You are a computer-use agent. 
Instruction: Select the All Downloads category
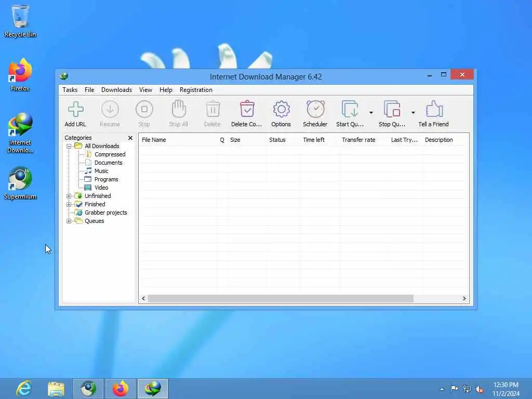pos(102,146)
